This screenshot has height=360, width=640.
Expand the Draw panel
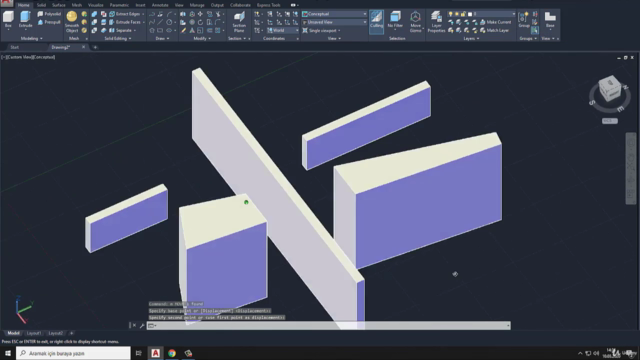tap(162, 38)
